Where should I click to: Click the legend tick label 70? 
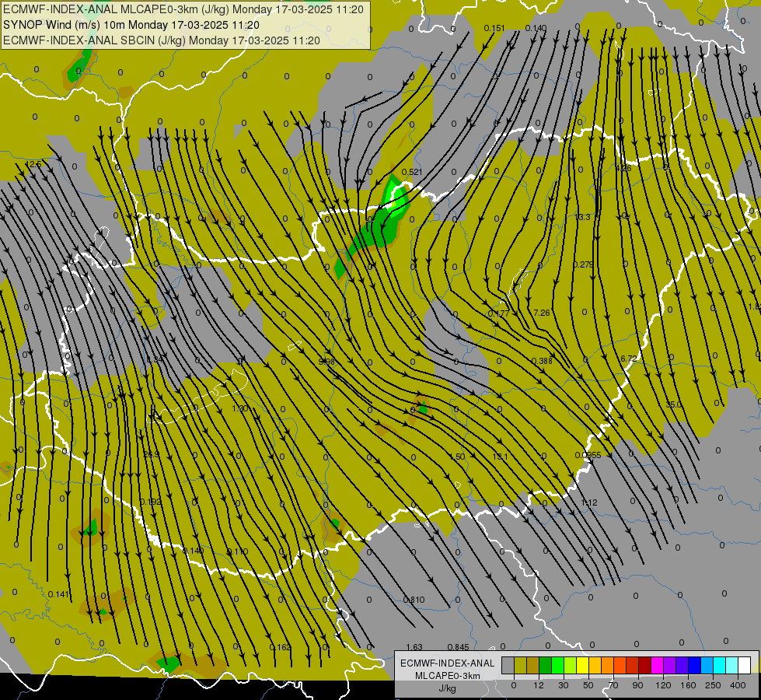point(613,685)
